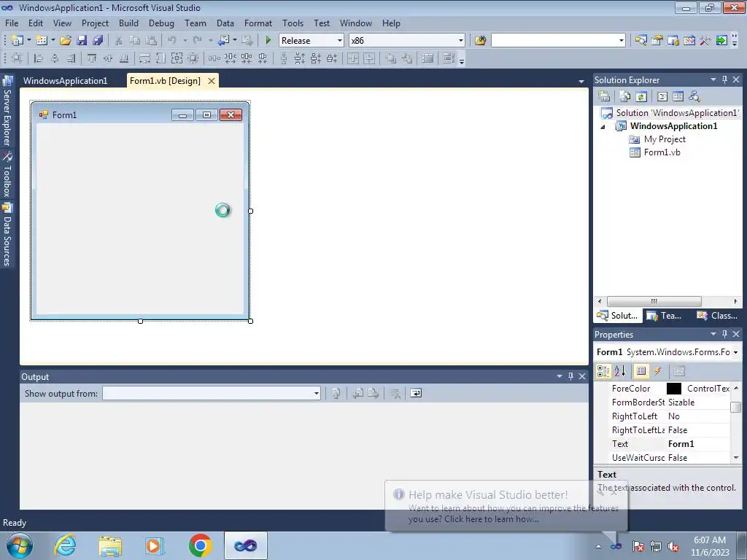Click the Bring to Front layout icon

point(391,58)
